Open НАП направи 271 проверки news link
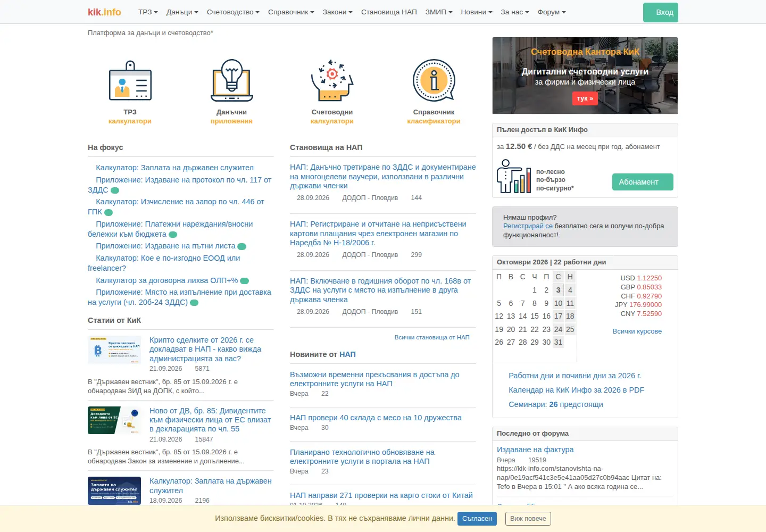766x532 pixels. coord(381,495)
